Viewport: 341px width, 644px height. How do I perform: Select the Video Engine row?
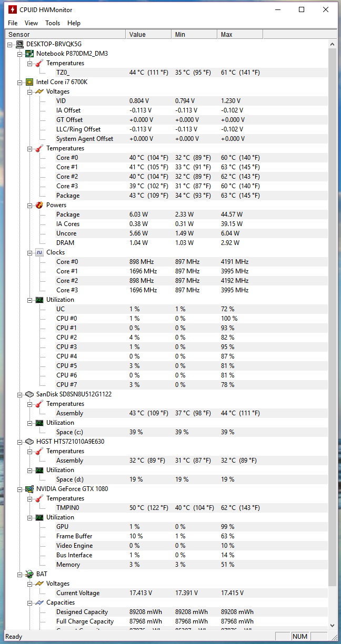192,546
